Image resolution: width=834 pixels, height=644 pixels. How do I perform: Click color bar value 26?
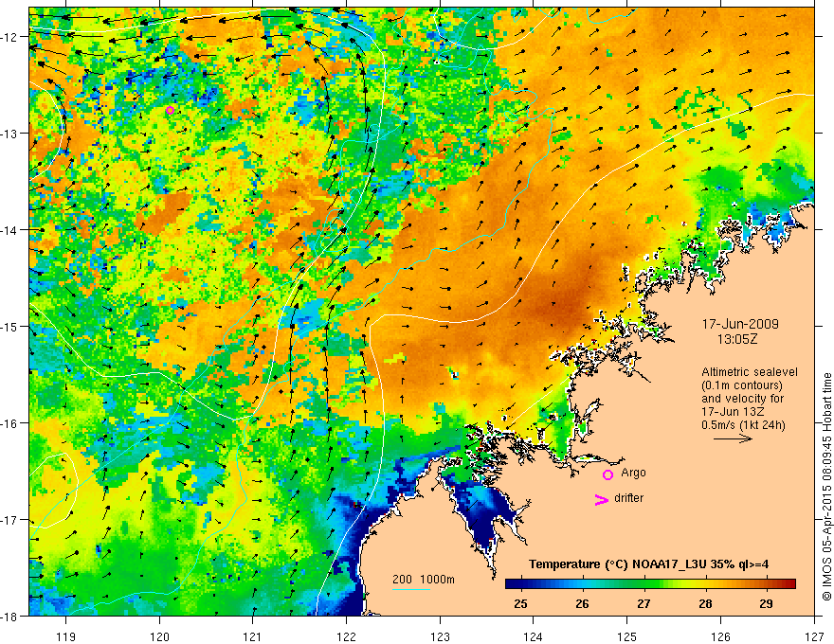pos(583,603)
